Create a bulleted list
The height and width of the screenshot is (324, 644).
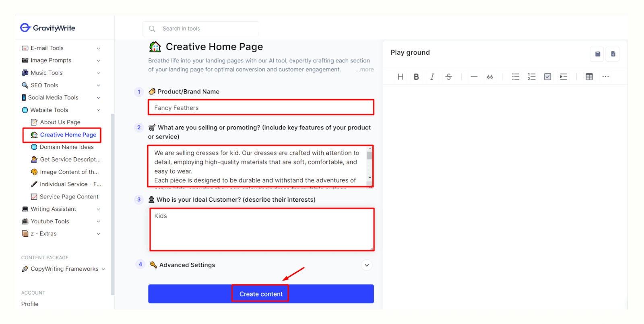(x=516, y=76)
